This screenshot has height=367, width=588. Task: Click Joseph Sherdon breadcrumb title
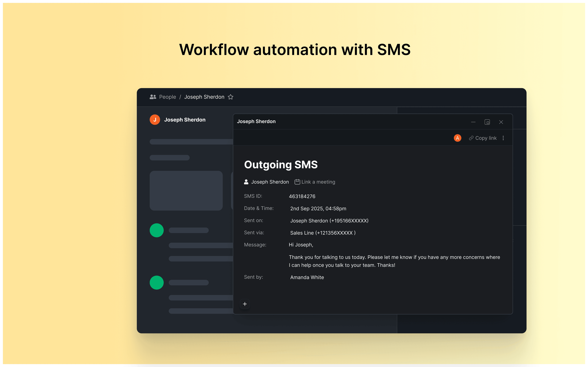[x=204, y=97]
